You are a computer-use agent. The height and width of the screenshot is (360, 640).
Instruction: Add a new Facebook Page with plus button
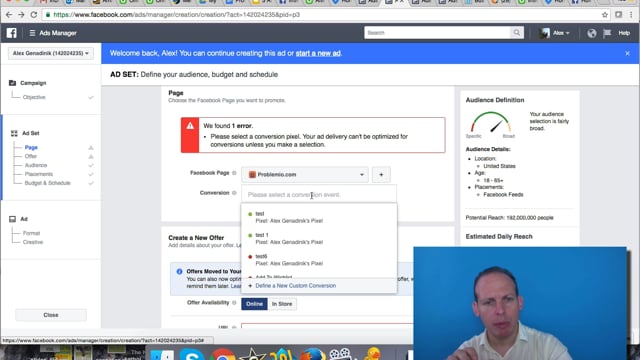click(381, 175)
